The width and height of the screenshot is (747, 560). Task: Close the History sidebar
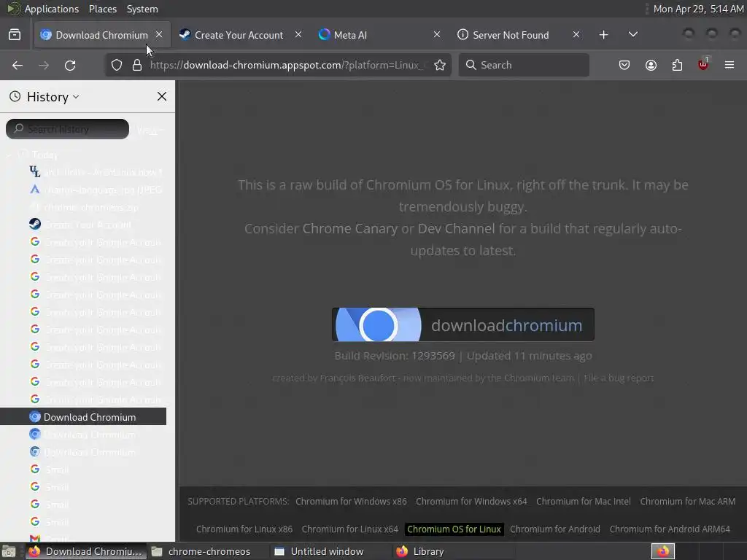coord(162,97)
